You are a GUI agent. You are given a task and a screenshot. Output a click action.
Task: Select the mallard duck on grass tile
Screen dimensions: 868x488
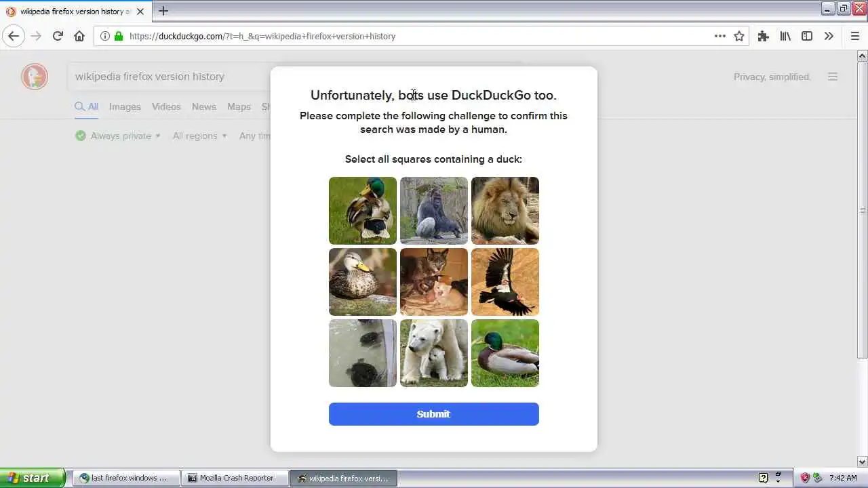click(x=363, y=211)
